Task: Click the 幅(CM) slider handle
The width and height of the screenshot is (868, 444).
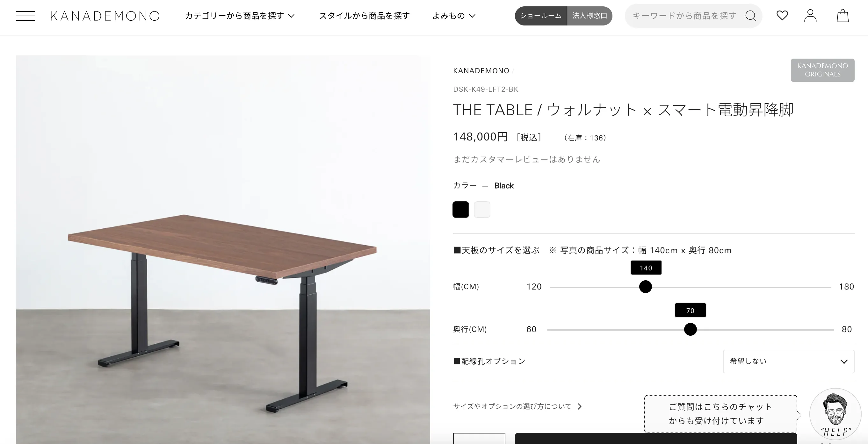Action: tap(645, 287)
